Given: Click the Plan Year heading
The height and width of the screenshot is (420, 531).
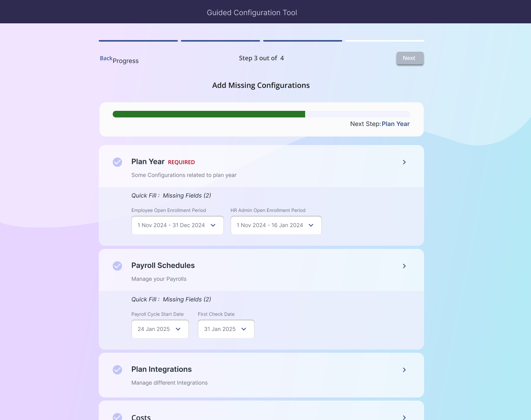Looking at the screenshot, I should [148, 162].
